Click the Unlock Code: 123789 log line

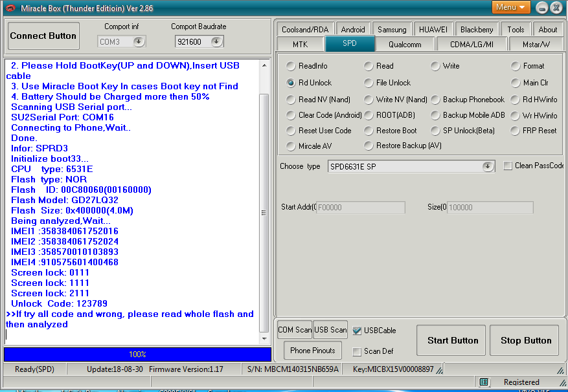tap(59, 303)
